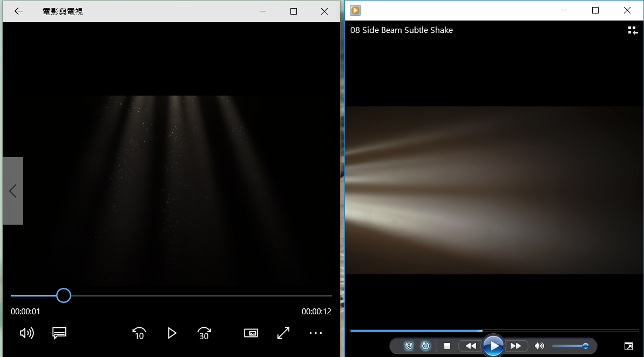Toggle repeat in Windows Media Player
Screen dimensions: 644x357
[x=425, y=346]
